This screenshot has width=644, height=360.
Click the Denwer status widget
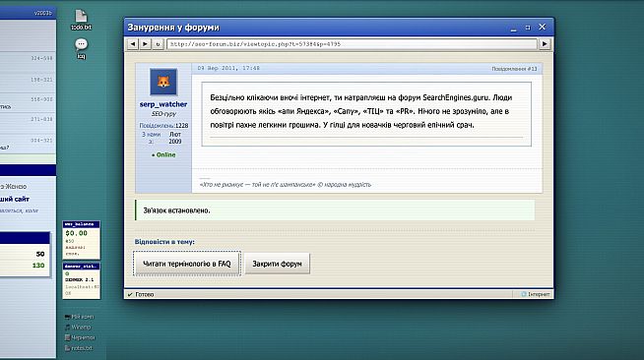82,281
